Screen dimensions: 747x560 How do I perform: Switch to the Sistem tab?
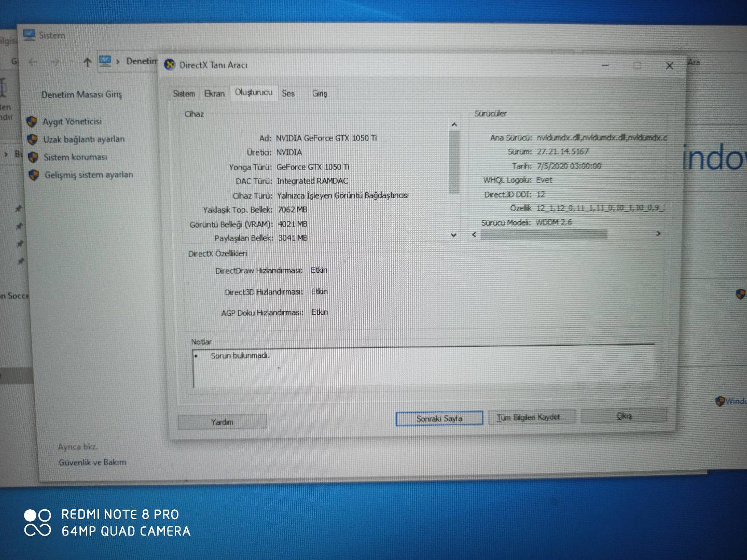[184, 93]
